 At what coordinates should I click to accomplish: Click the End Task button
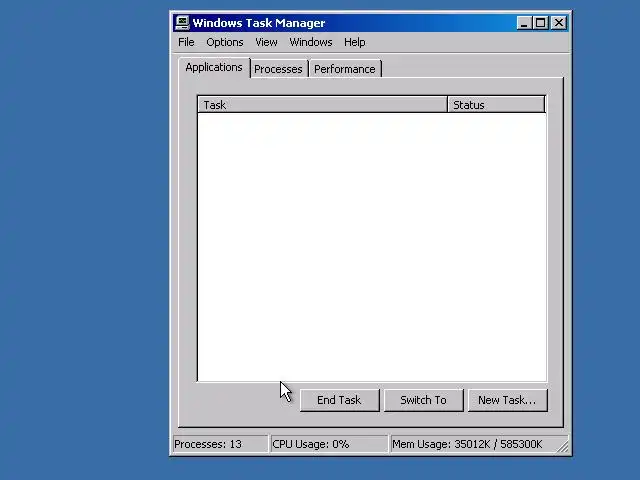point(339,400)
